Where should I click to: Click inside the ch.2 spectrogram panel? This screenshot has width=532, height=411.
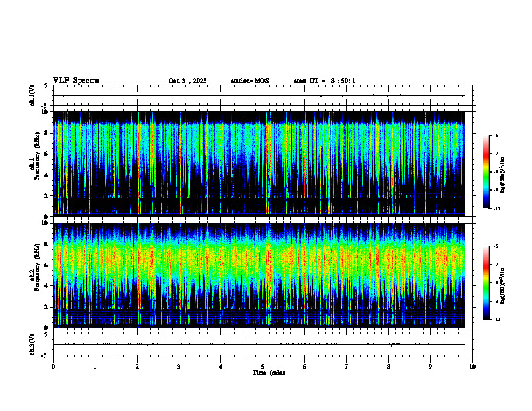click(x=259, y=275)
